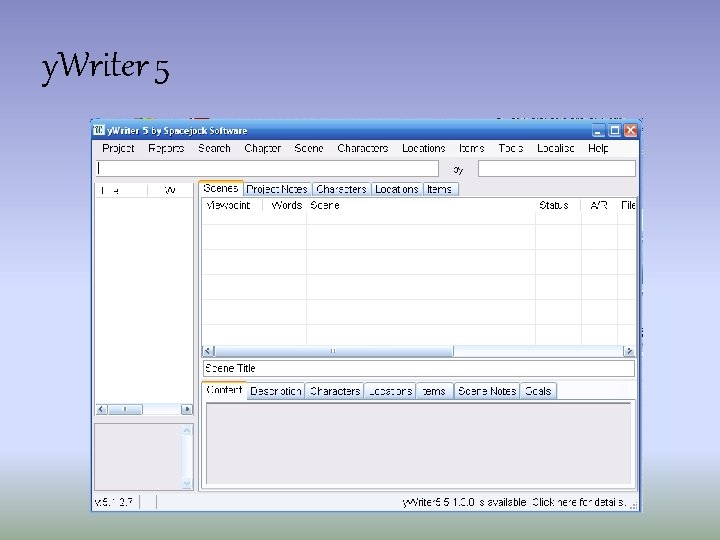
Task: Open the Tools menu
Action: pos(511,148)
